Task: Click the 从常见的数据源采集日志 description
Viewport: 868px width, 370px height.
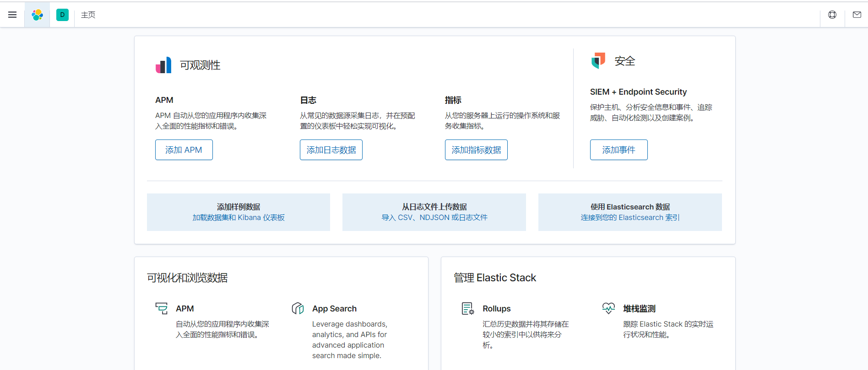Action: coord(358,121)
